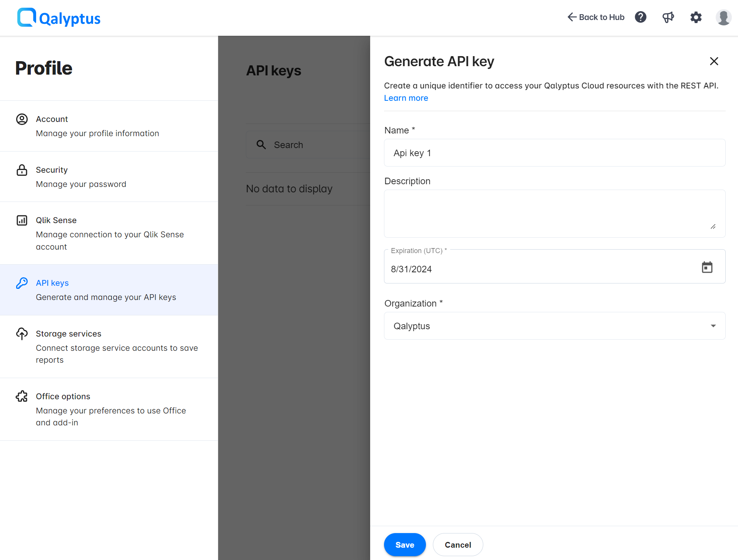738x560 pixels.
Task: Open the settings gear icon
Action: pos(696,17)
